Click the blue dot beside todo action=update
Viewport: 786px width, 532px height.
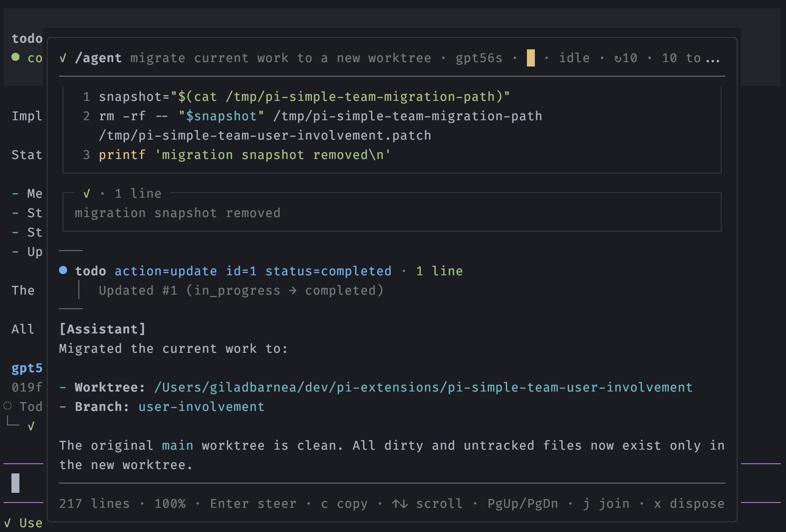click(63, 270)
